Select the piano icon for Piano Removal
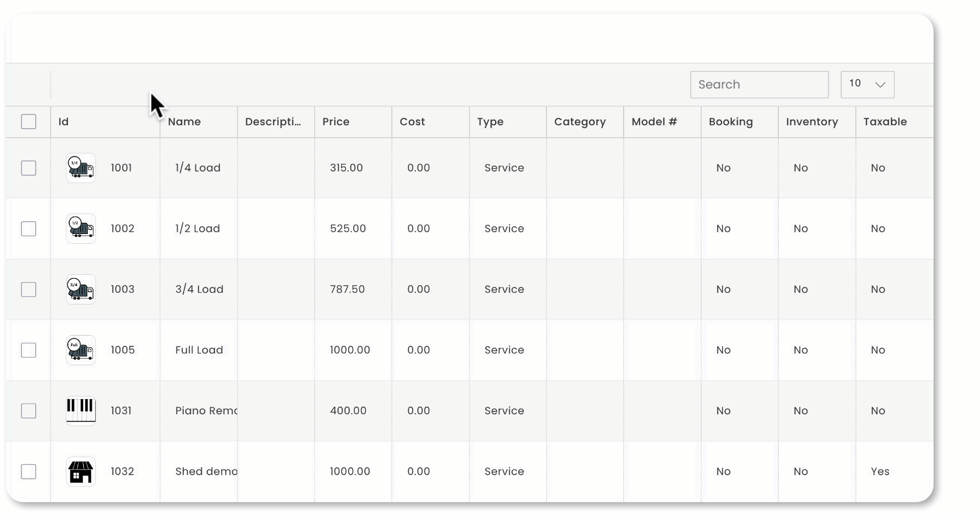This screenshot has height=516, width=980. coord(81,410)
